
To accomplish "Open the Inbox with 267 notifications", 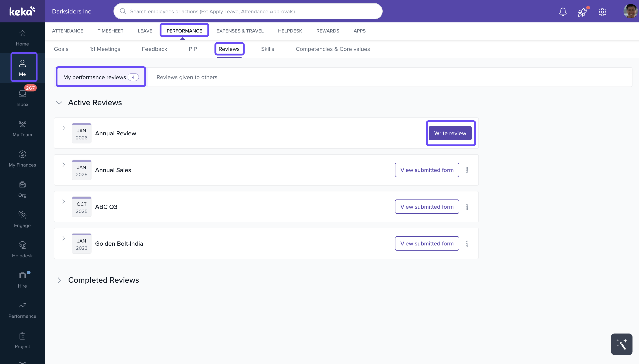I will [22, 98].
